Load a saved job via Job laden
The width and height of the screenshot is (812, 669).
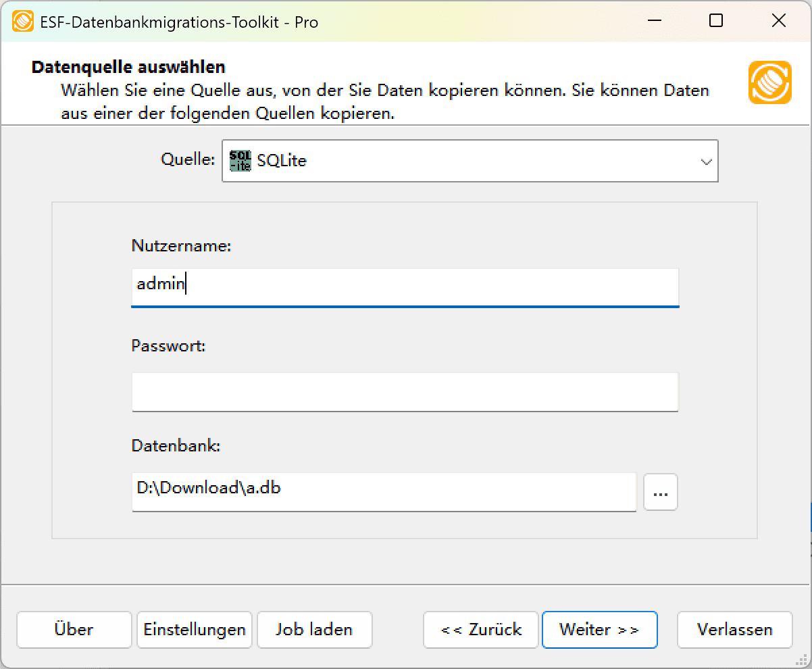click(x=314, y=629)
